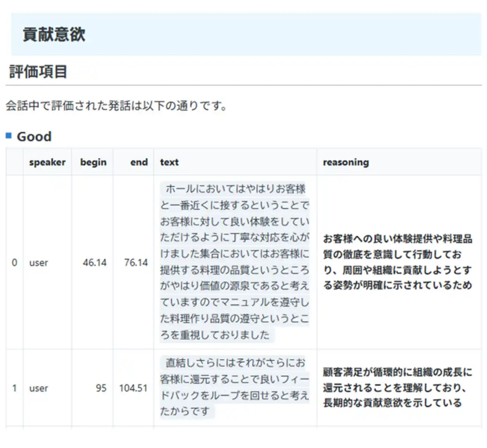
Task: Click the end value 76.14
Action: 136,262
